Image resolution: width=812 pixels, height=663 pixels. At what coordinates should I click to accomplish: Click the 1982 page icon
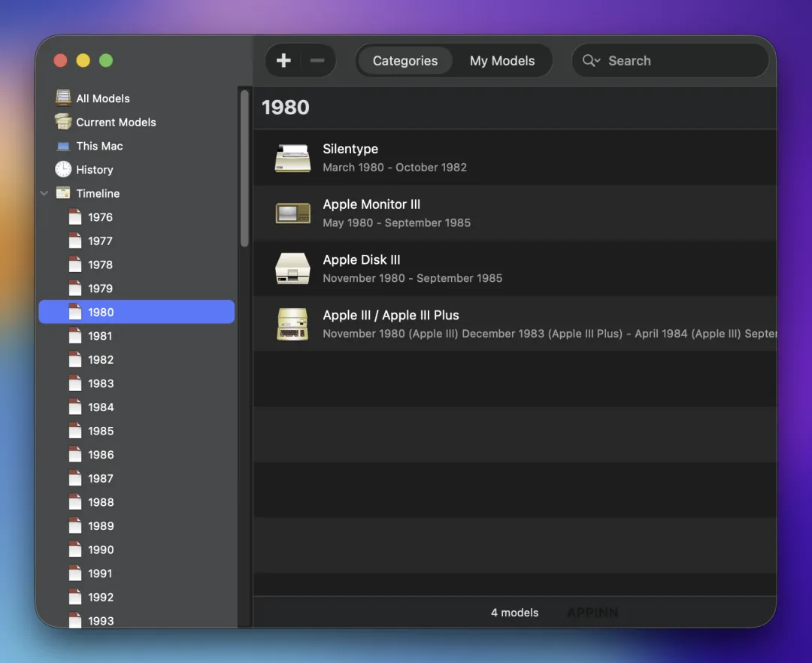click(75, 359)
